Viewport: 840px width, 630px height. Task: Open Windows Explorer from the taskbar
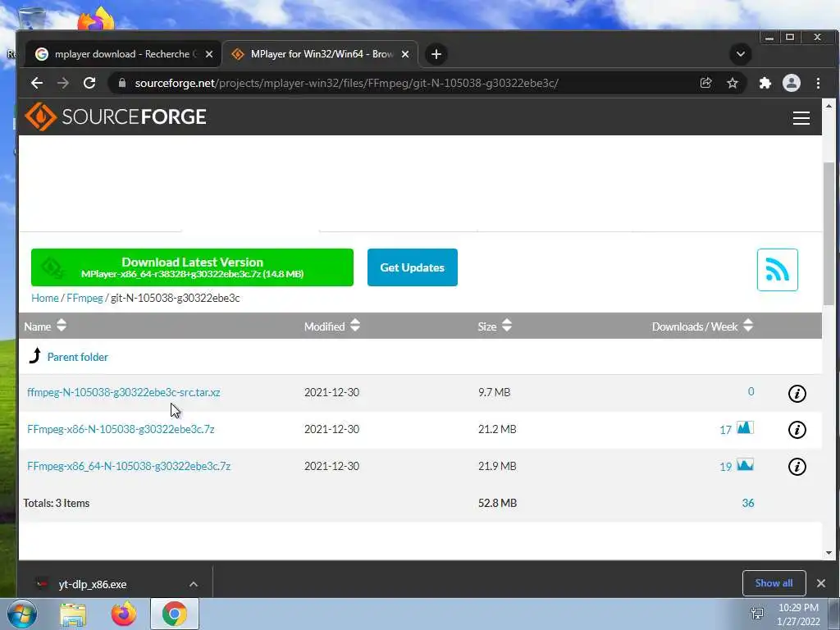73,614
